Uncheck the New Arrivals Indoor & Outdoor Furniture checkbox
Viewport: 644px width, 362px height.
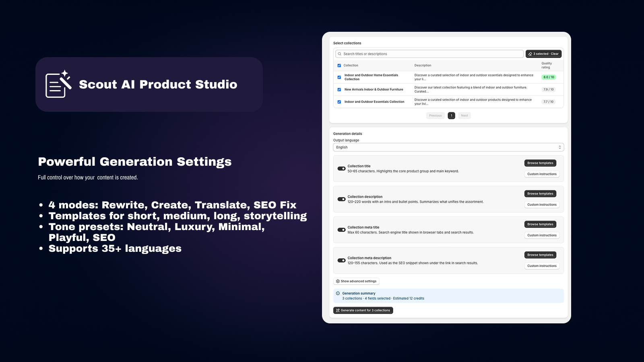click(339, 89)
